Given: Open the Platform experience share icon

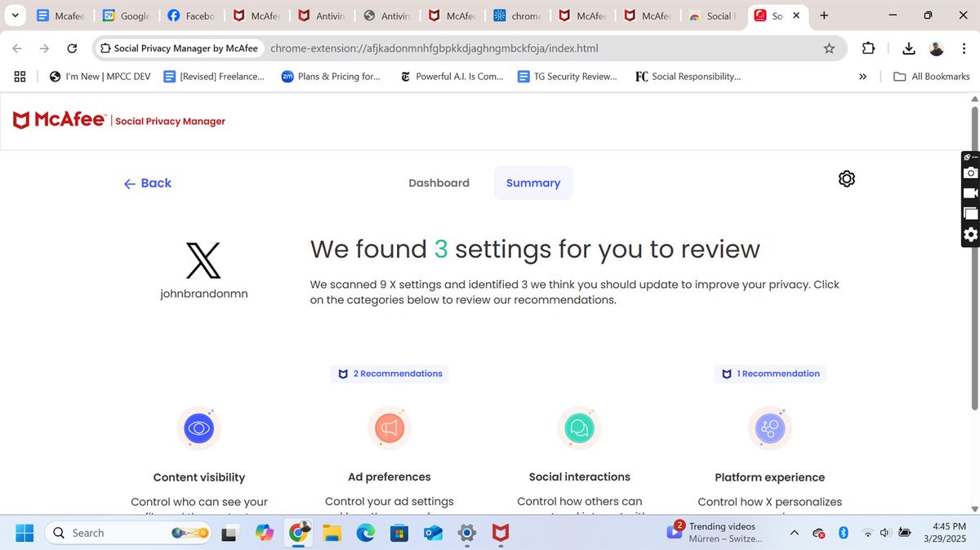Looking at the screenshot, I should point(769,428).
